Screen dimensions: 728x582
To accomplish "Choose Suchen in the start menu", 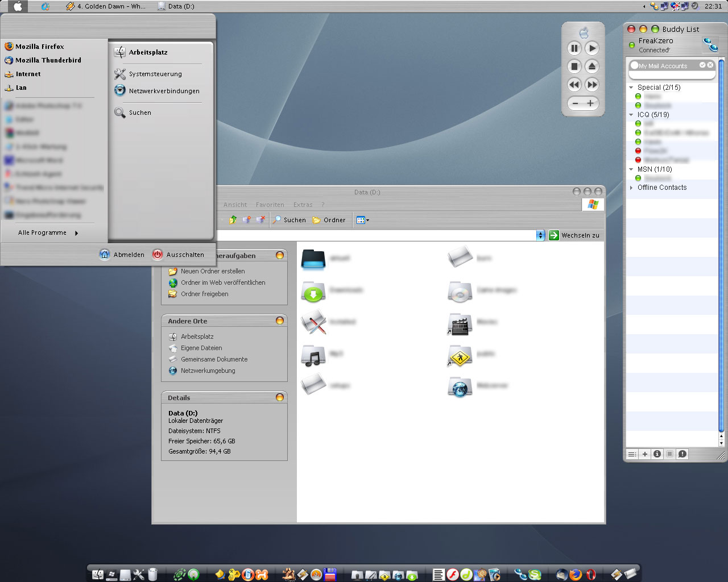I will point(133,113).
